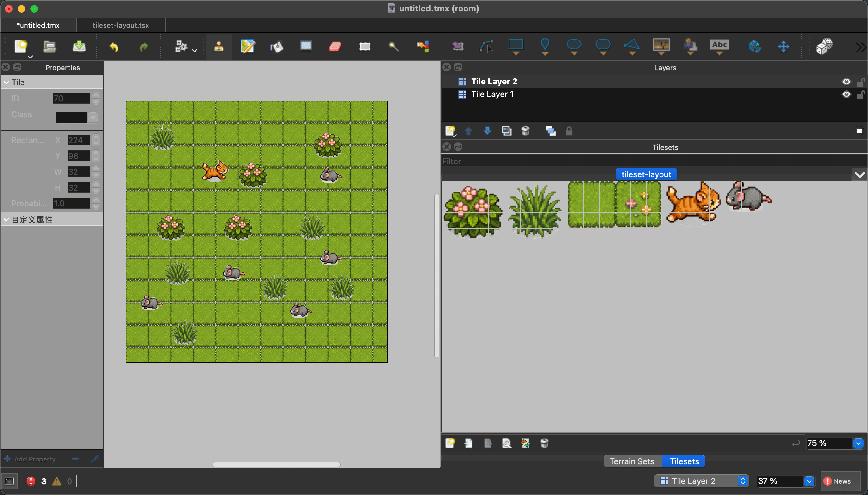The width and height of the screenshot is (868, 495).
Task: Toggle visibility of Tile Layer 1
Action: coord(846,94)
